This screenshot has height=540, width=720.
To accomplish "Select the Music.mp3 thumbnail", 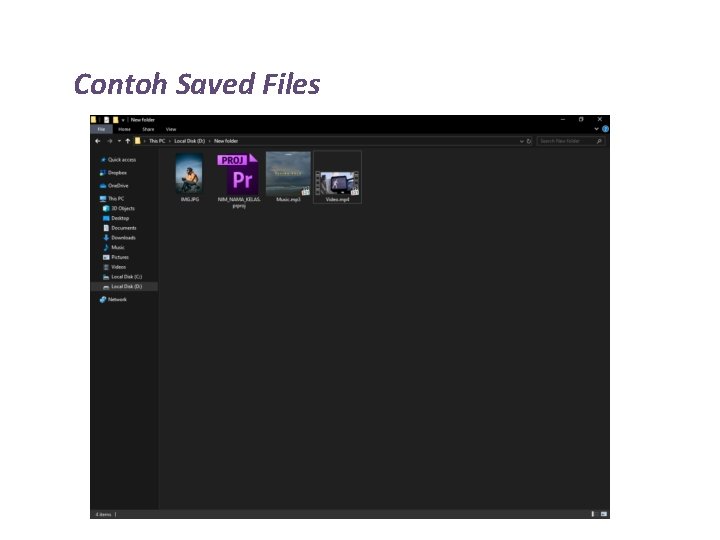I will (288, 174).
